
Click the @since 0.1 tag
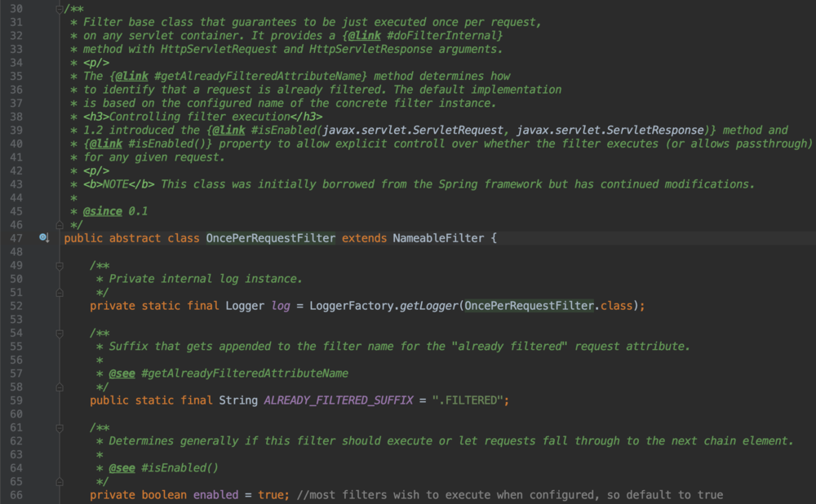[116, 211]
